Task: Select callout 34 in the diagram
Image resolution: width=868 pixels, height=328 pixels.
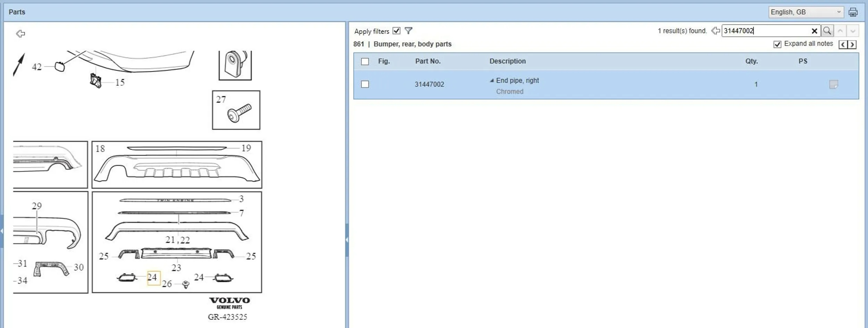Action: [22, 280]
